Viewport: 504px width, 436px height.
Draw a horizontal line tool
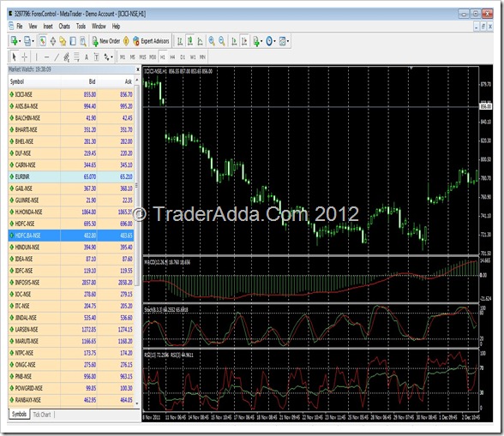pyautogui.click(x=46, y=57)
